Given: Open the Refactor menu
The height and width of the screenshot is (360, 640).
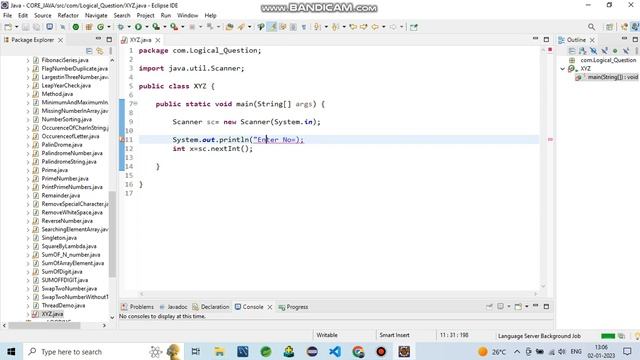Looking at the screenshot, I should 68,16.
